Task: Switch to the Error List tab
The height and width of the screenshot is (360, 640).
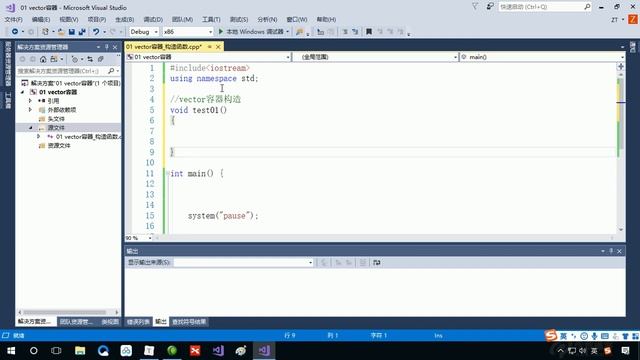Action: coord(138,322)
